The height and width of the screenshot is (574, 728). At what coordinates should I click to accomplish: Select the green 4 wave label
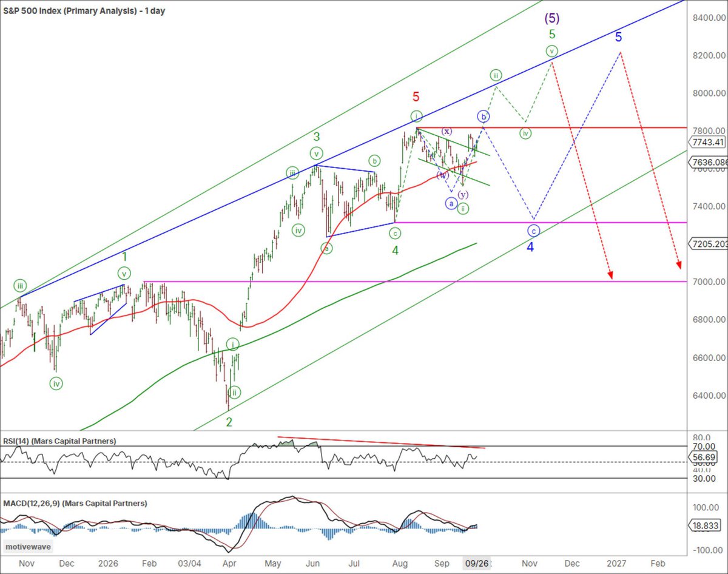click(x=395, y=249)
